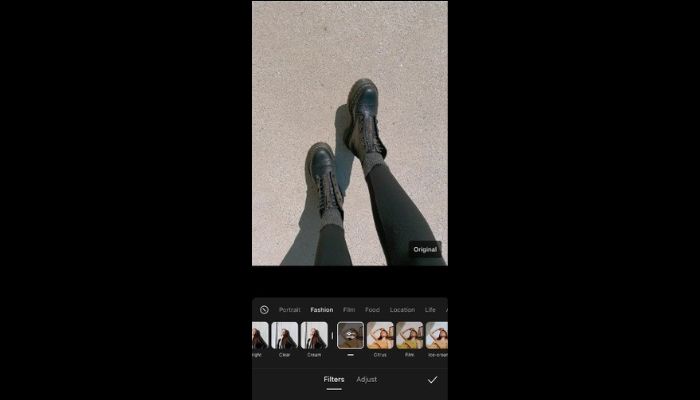The height and width of the screenshot is (400, 700).
Task: Switch to the Filters tab
Action: 334,379
